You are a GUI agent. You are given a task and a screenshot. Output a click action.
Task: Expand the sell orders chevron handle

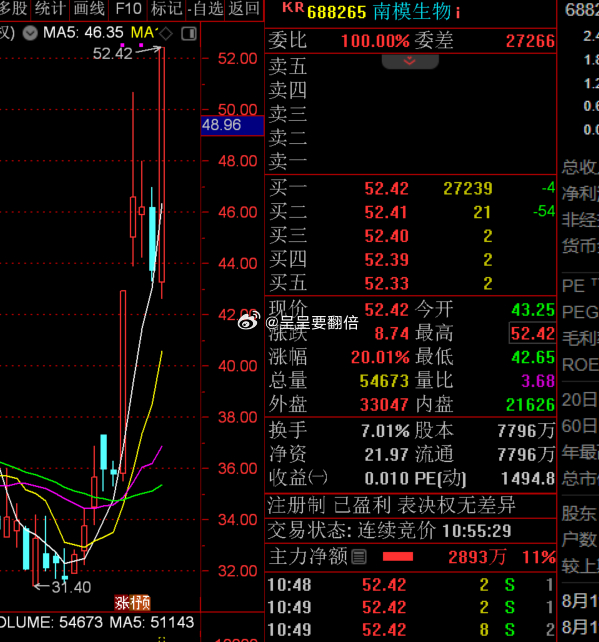410,61
